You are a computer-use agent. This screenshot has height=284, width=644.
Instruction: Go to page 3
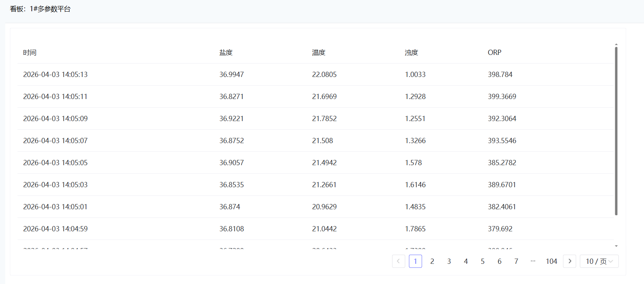[449, 261]
